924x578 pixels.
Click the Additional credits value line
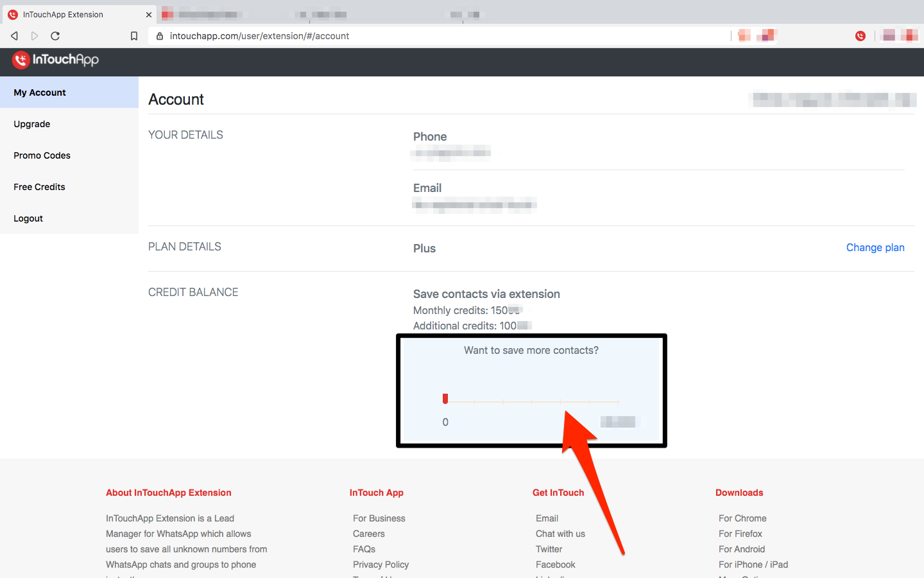(472, 326)
